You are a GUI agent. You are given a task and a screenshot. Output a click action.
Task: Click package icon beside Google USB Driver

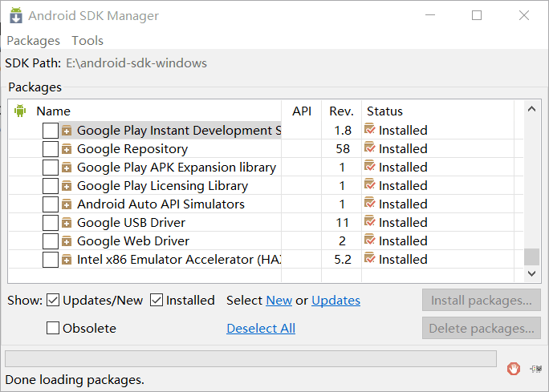[67, 223]
